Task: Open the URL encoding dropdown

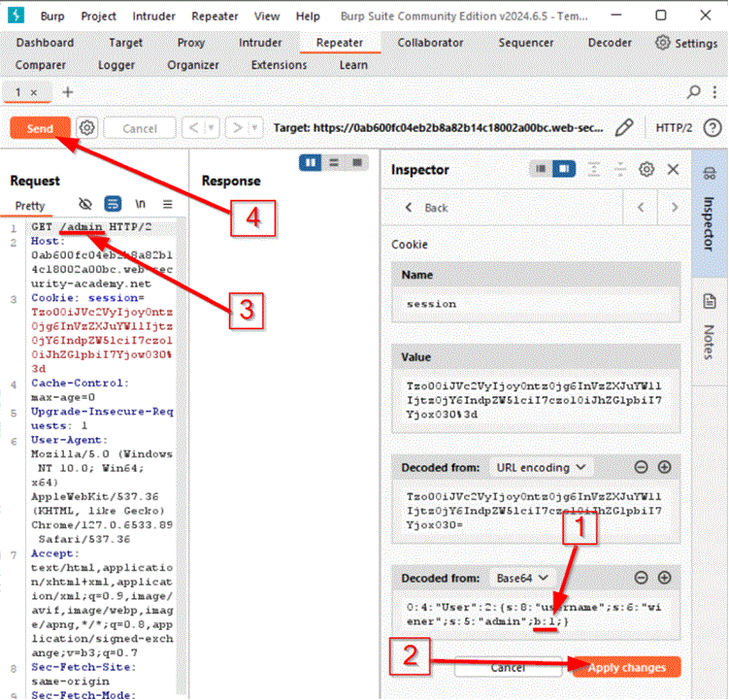Action: click(x=542, y=467)
